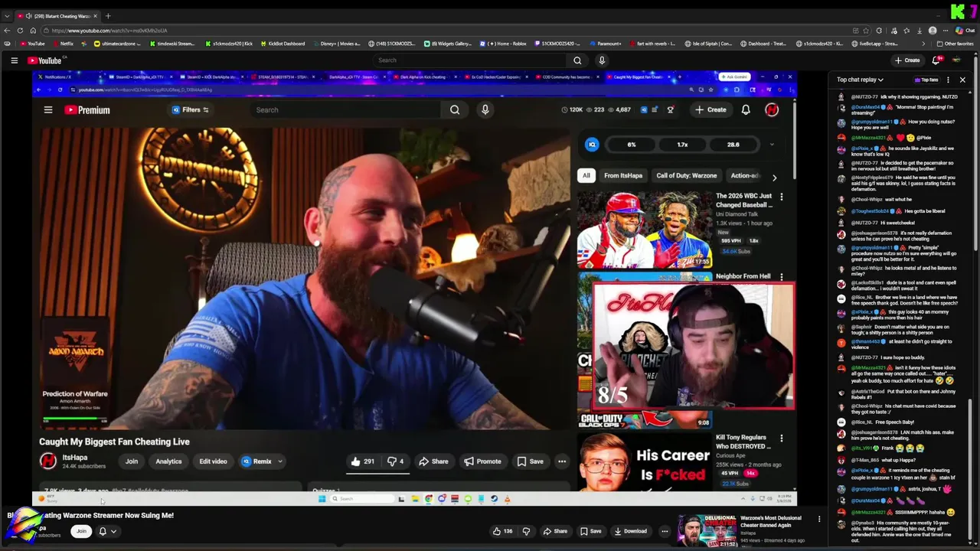This screenshot has width=980, height=551.
Task: Click the outer YouTube search magnifier button
Action: point(577,60)
